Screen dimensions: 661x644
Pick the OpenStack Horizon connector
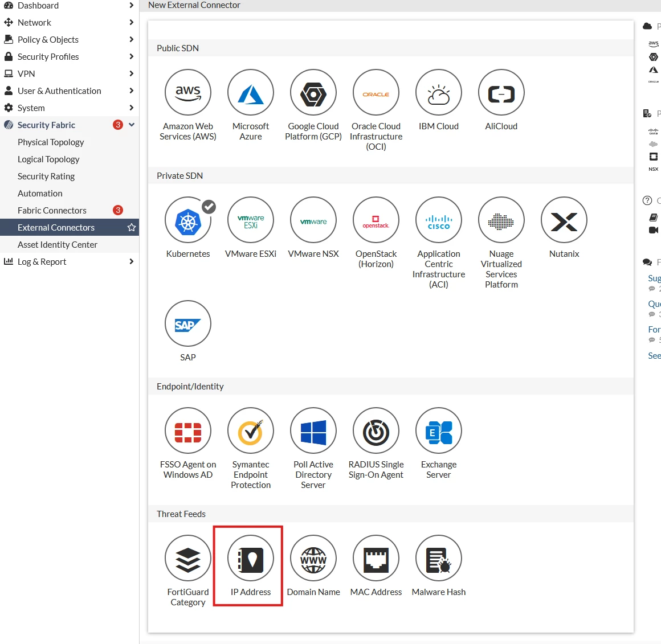376,220
